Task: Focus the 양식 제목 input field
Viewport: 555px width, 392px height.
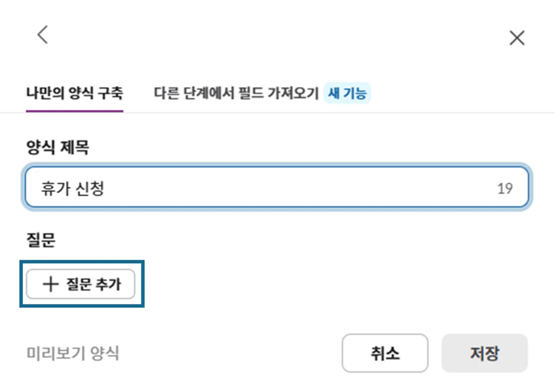Action: coord(277,188)
